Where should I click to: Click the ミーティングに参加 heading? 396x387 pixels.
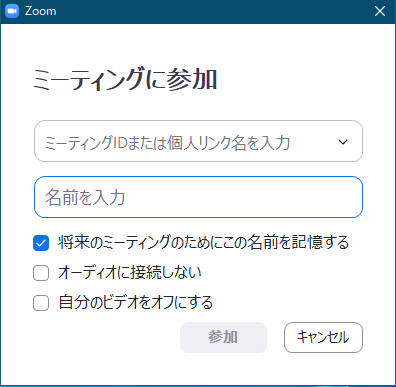click(x=125, y=79)
